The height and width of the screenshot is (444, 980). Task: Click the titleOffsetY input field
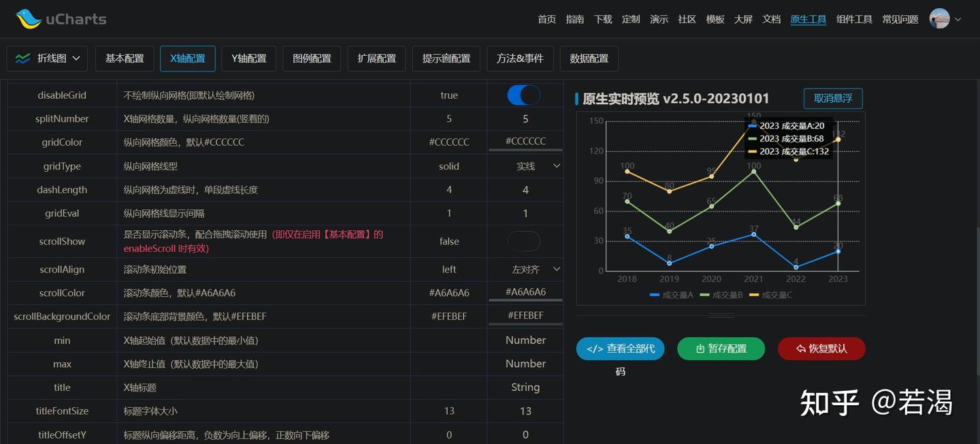point(525,434)
